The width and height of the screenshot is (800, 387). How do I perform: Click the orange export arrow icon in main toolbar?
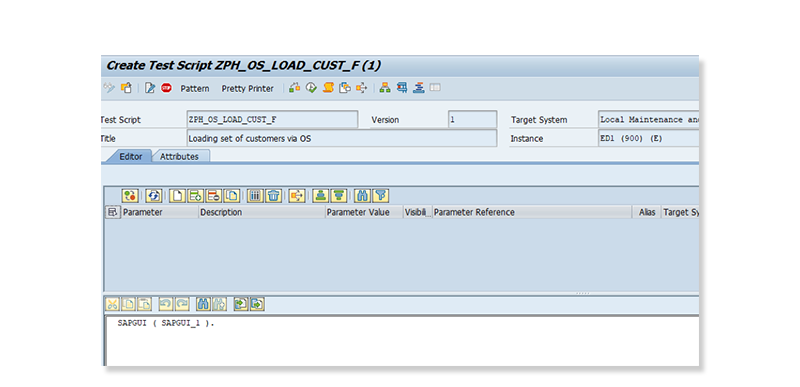tap(362, 88)
